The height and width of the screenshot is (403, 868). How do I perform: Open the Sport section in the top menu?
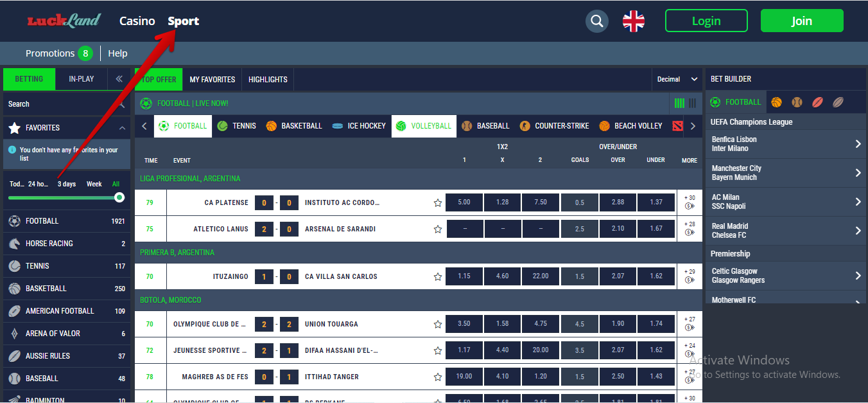point(184,21)
